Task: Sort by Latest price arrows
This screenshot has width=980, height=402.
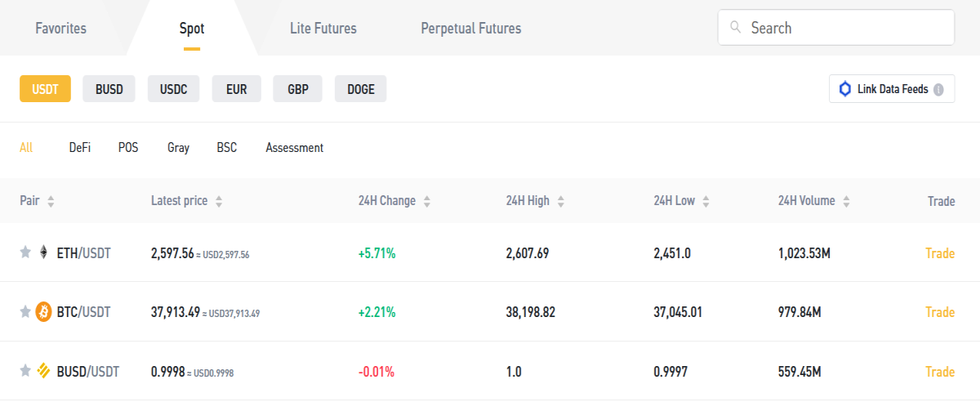Action: pyautogui.click(x=218, y=201)
